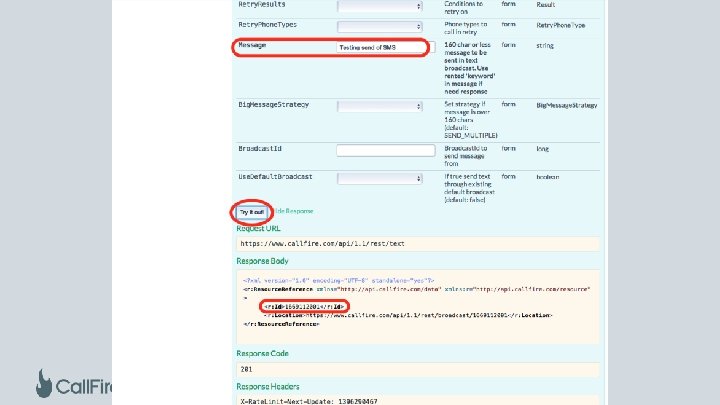The height and width of the screenshot is (405, 720).
Task: Click the RetryPhoneTypes parameter label
Action: pyautogui.click(x=268, y=25)
